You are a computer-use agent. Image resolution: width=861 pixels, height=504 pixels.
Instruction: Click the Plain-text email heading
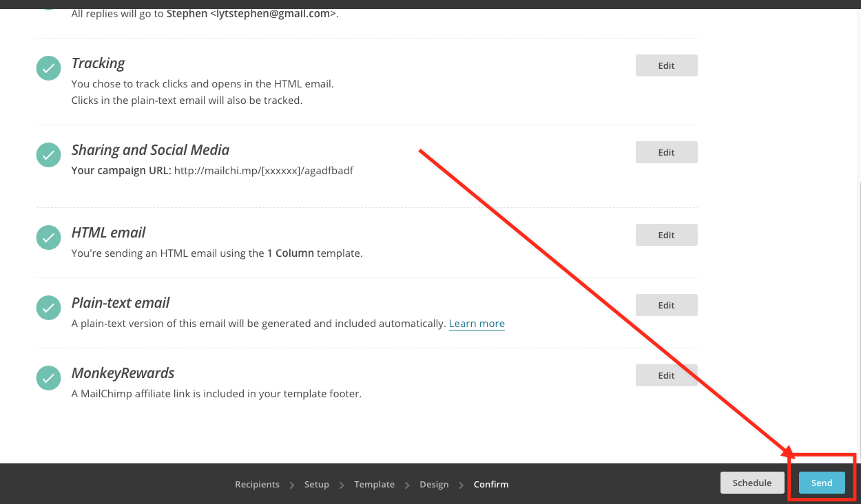tap(121, 303)
